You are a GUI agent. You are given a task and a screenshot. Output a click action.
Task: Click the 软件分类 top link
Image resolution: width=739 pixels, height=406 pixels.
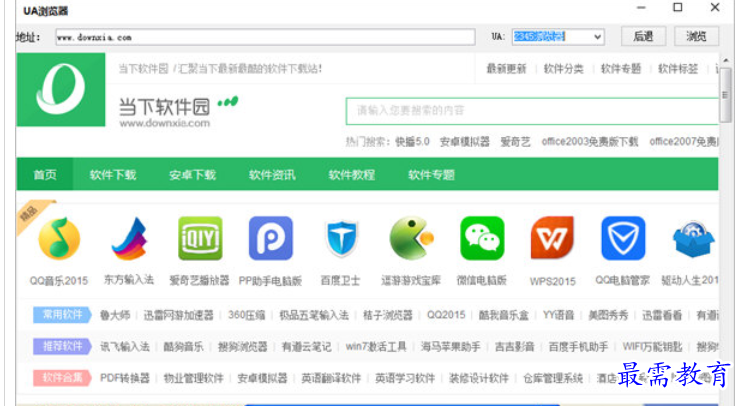563,69
